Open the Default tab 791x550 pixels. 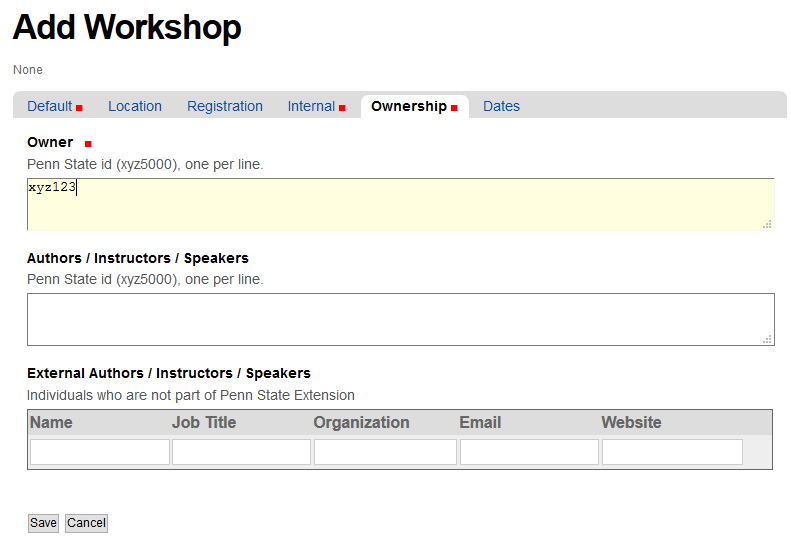pos(50,106)
